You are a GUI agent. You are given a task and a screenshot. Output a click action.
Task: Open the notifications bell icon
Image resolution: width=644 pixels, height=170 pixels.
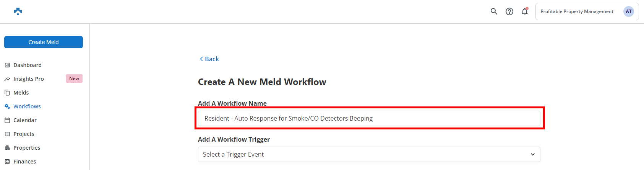pos(525,11)
